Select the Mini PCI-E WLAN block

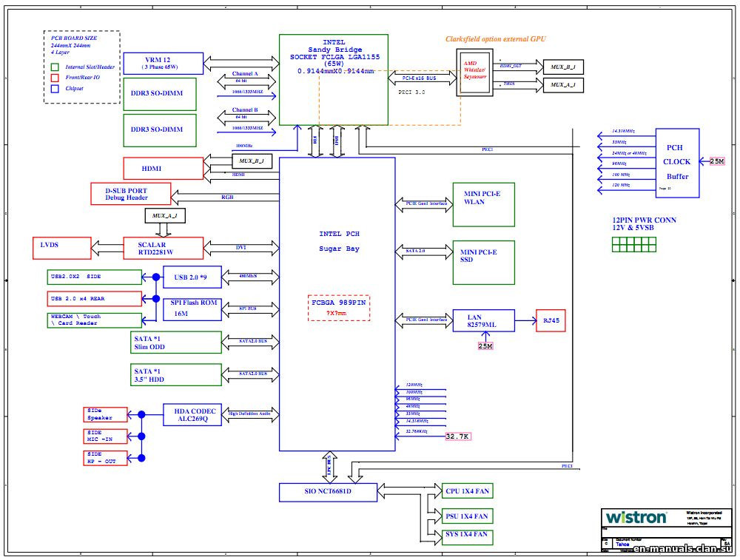(483, 203)
